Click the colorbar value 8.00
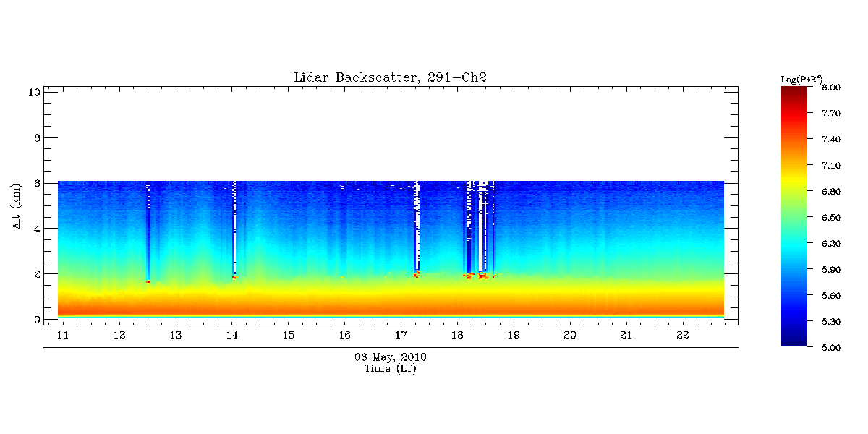Viewport: 868px width, 434px height. (x=831, y=88)
